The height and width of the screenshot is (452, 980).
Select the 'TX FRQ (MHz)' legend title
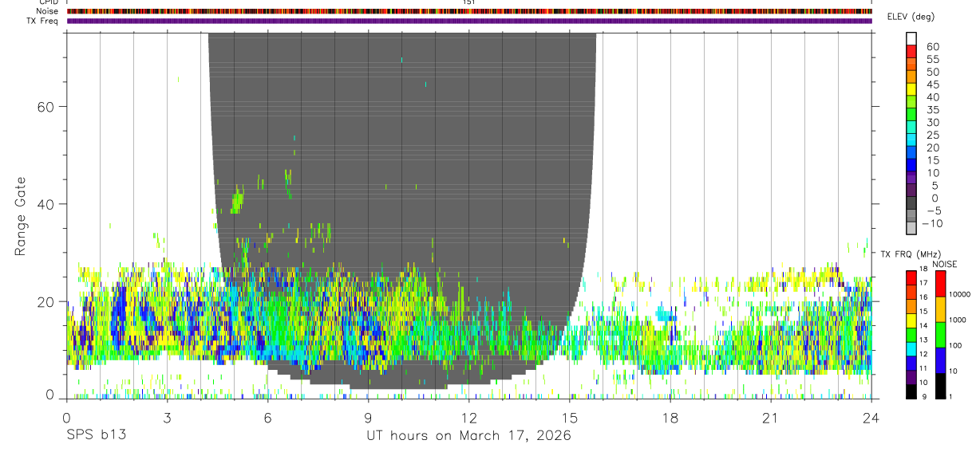tap(911, 254)
